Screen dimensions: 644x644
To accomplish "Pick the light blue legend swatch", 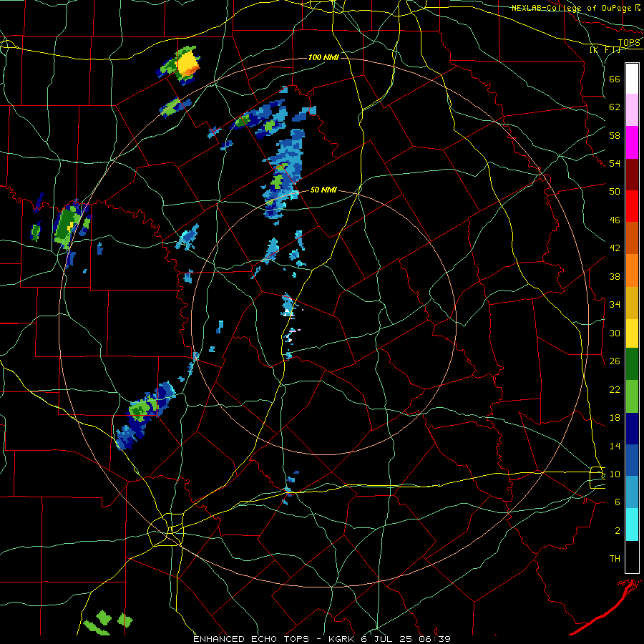I will 632,492.
